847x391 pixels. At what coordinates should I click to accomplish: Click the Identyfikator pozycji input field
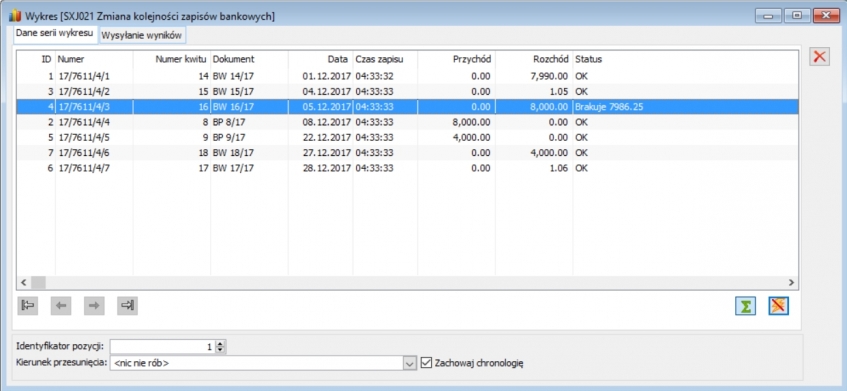coord(163,347)
